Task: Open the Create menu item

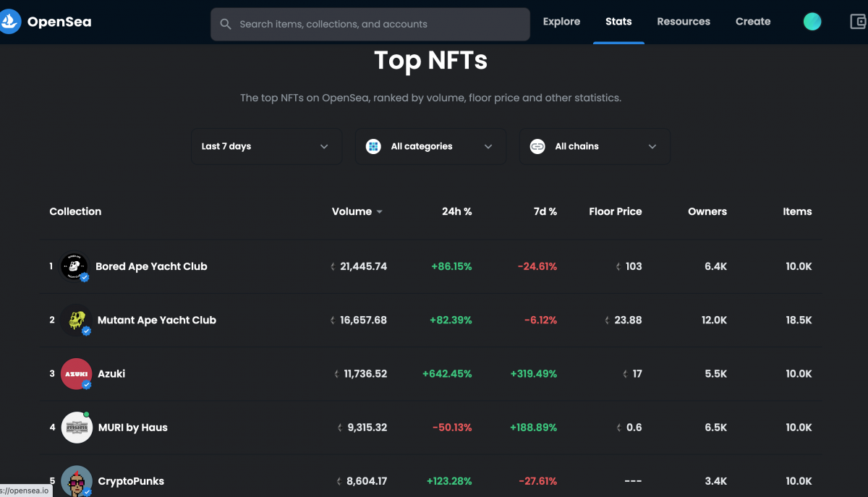Action: pyautogui.click(x=753, y=22)
